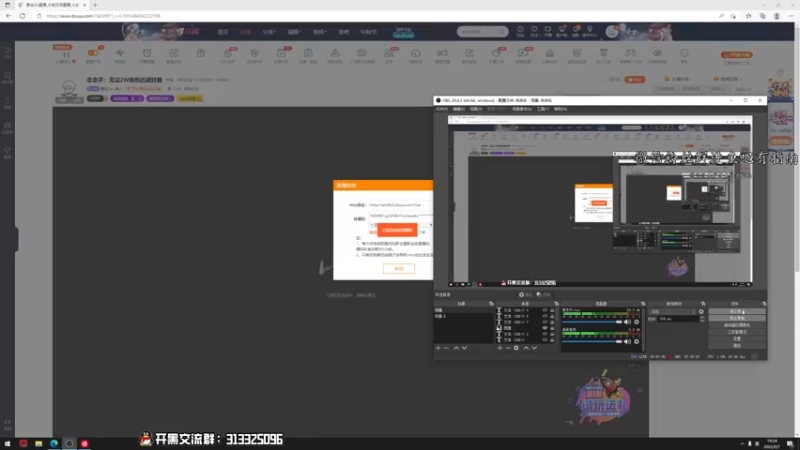This screenshot has width=800, height=450.
Task: Adjust the Mic/Aux volume slider in OBS mixer
Action: pos(592,322)
